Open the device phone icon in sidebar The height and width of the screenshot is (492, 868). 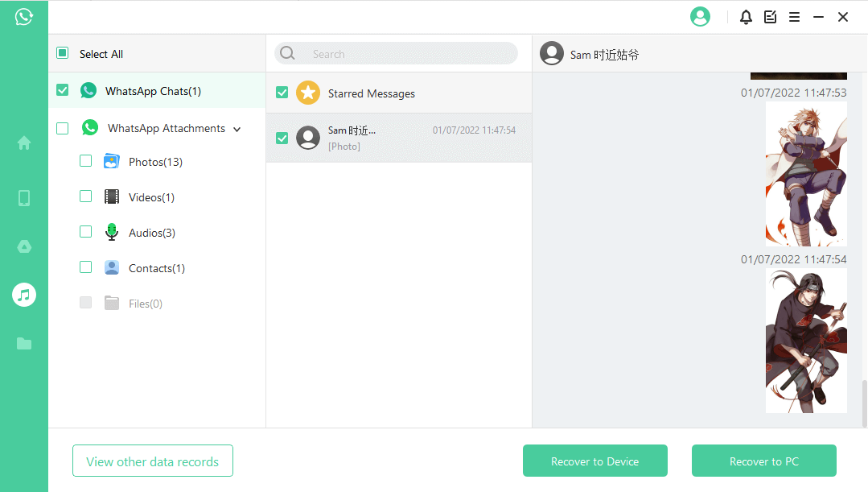point(24,198)
